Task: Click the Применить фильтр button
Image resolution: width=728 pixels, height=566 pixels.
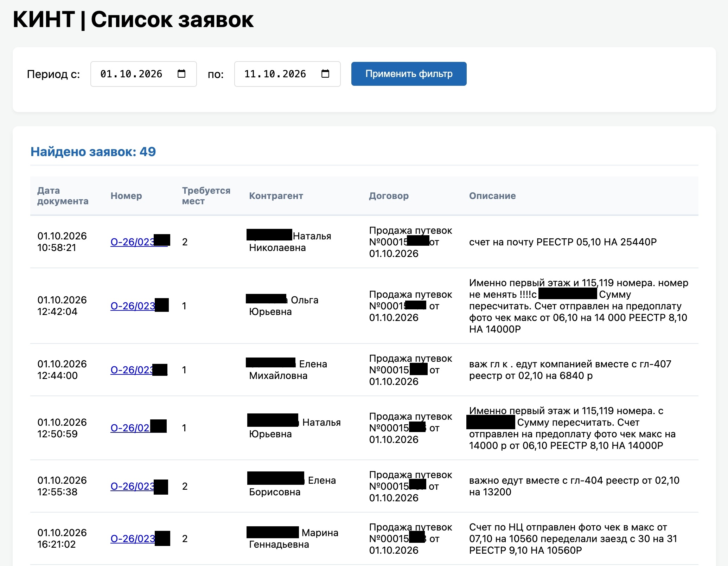Action: (x=409, y=74)
